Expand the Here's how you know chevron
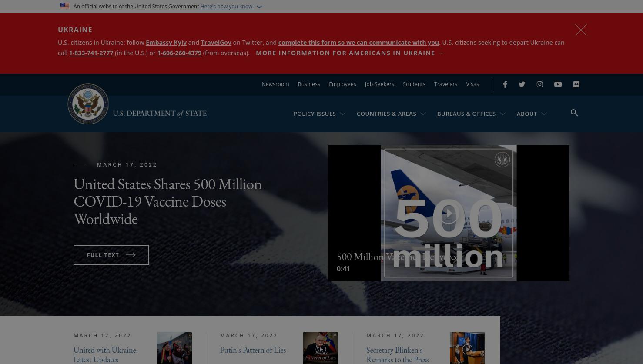This screenshot has height=364, width=643. pyautogui.click(x=259, y=7)
